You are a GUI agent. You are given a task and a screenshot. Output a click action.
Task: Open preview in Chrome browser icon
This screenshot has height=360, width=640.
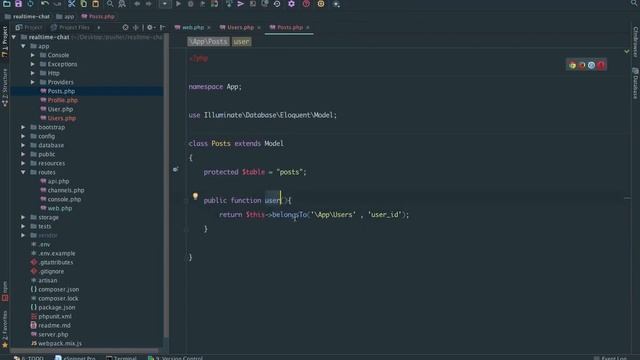(572, 65)
